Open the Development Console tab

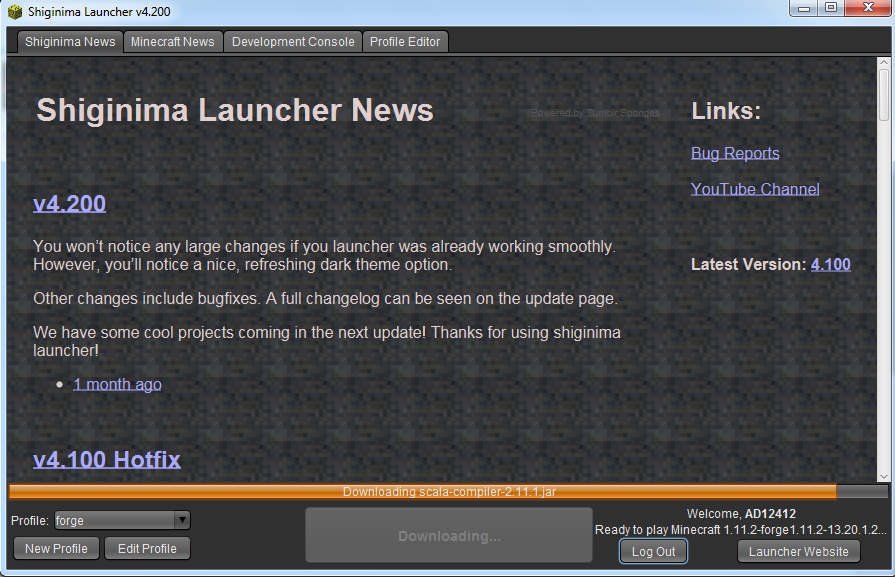pyautogui.click(x=293, y=42)
